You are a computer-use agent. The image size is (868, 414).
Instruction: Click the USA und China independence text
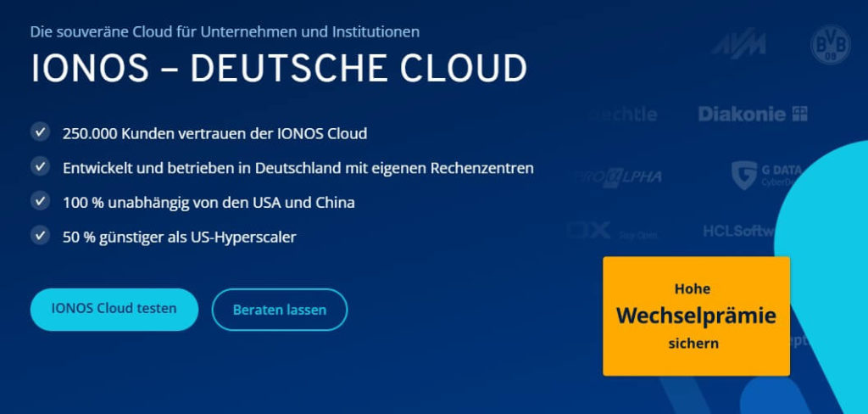click(209, 202)
